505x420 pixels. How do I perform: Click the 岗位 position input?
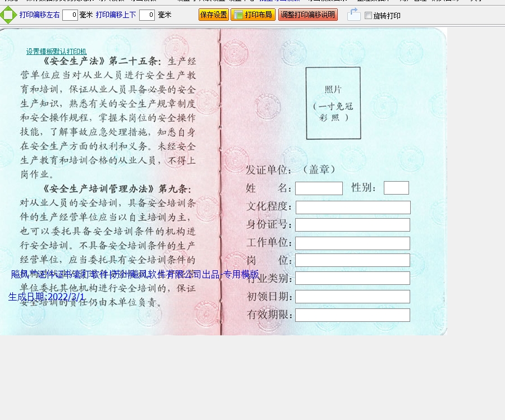pyautogui.click(x=352, y=260)
